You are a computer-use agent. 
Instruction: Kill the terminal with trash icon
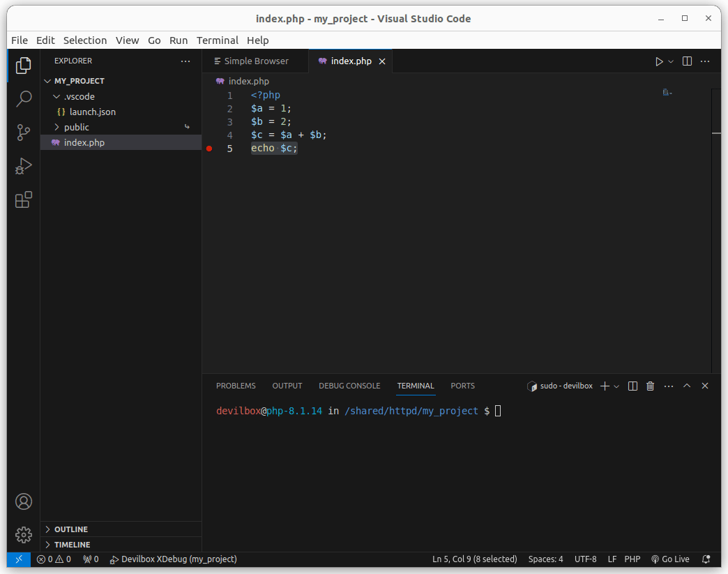coord(650,386)
